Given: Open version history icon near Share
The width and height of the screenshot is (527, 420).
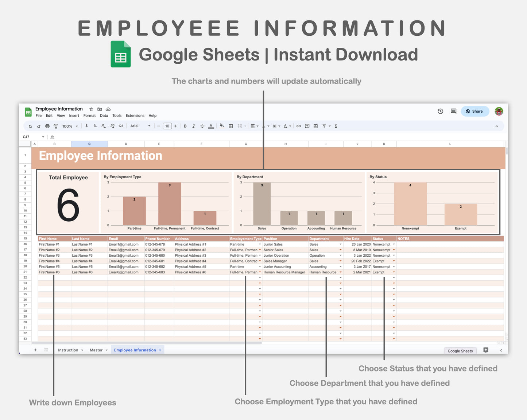Looking at the screenshot, I should tap(440, 111).
